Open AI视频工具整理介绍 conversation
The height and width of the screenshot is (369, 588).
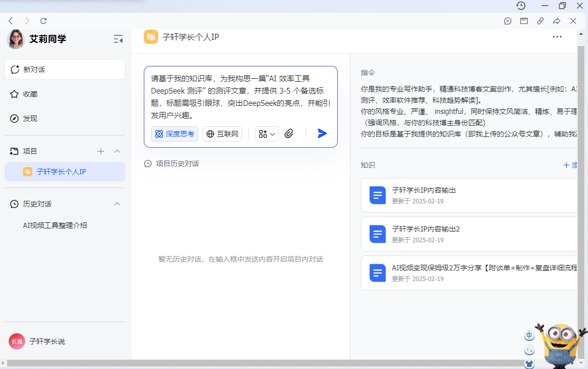(55, 225)
